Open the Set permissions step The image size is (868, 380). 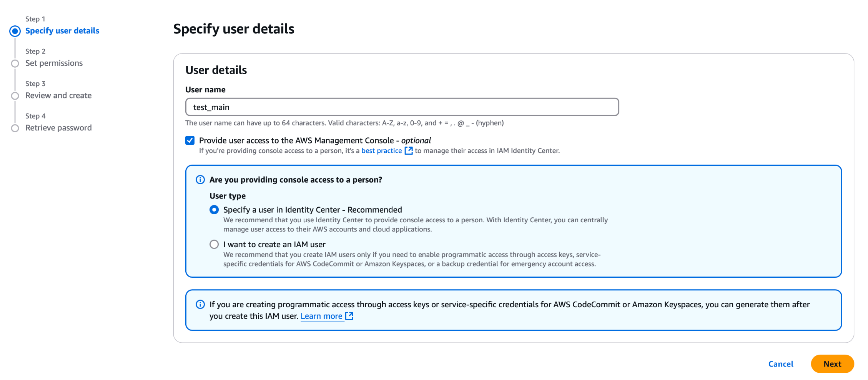[54, 63]
